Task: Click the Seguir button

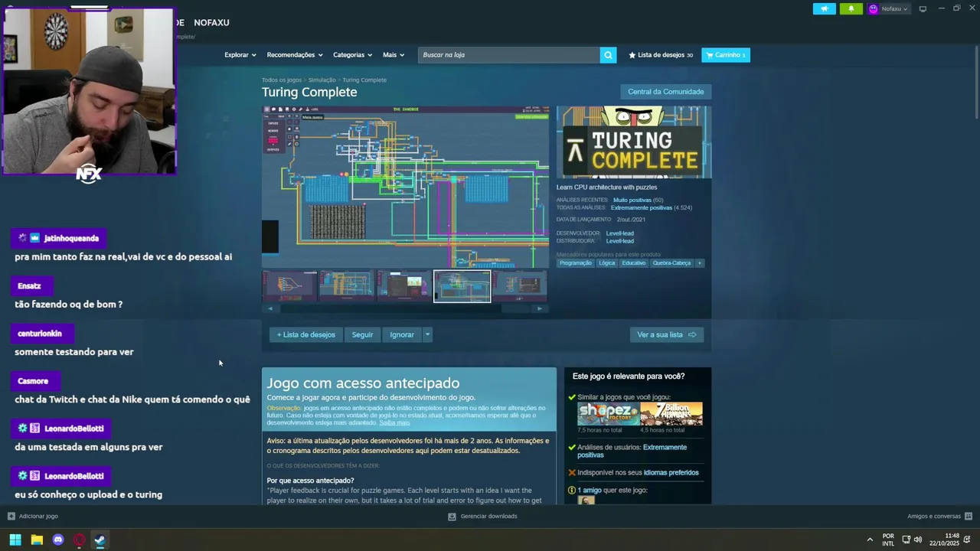Action: tap(362, 334)
